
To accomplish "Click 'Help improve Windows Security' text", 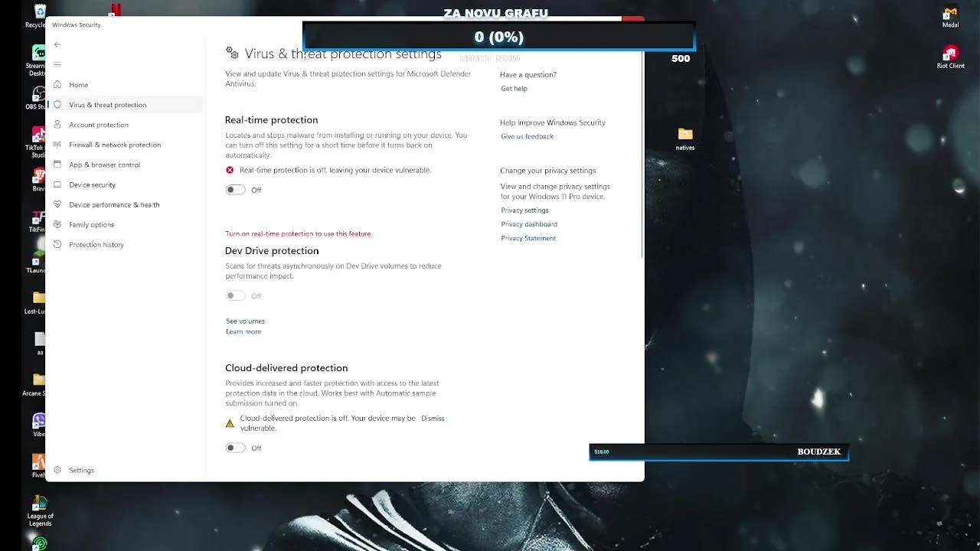I will click(553, 122).
